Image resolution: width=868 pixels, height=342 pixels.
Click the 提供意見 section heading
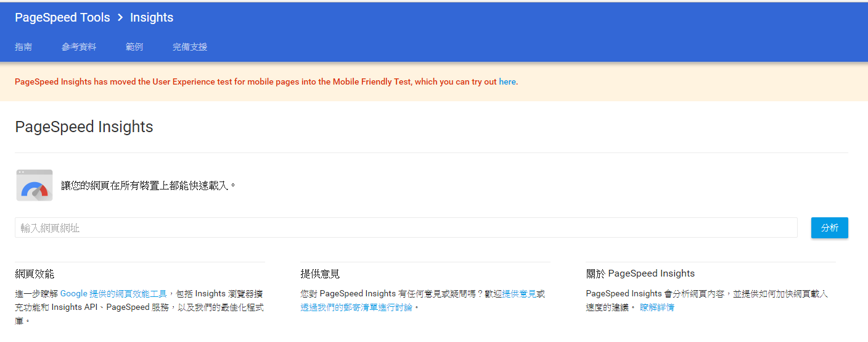click(320, 273)
